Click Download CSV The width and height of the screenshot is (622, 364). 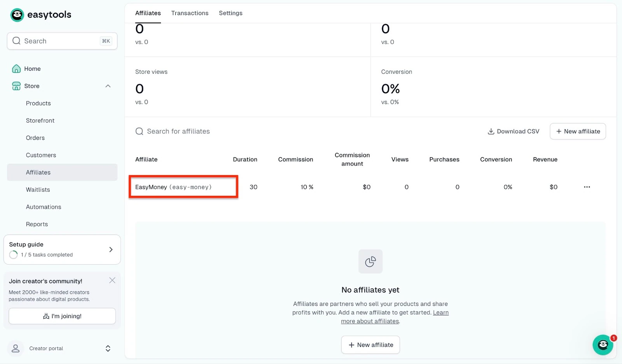(x=514, y=131)
